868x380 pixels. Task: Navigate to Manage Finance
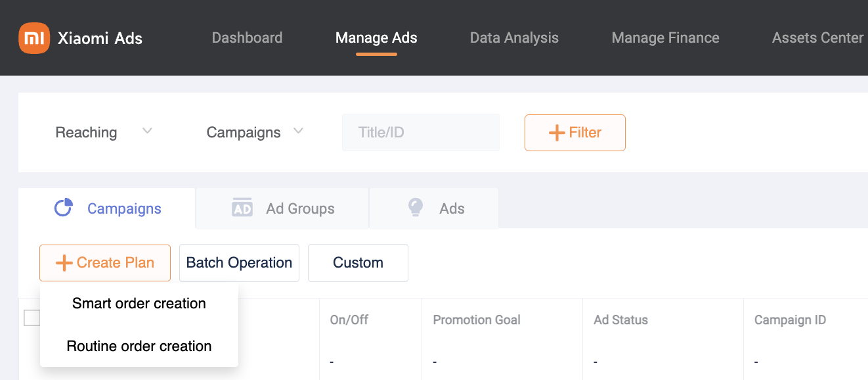(665, 38)
